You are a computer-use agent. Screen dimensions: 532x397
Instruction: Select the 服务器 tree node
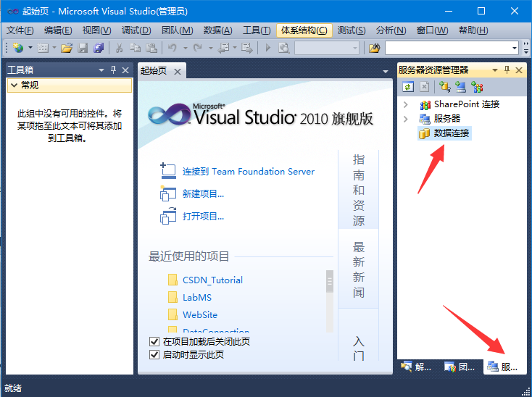[447, 119]
